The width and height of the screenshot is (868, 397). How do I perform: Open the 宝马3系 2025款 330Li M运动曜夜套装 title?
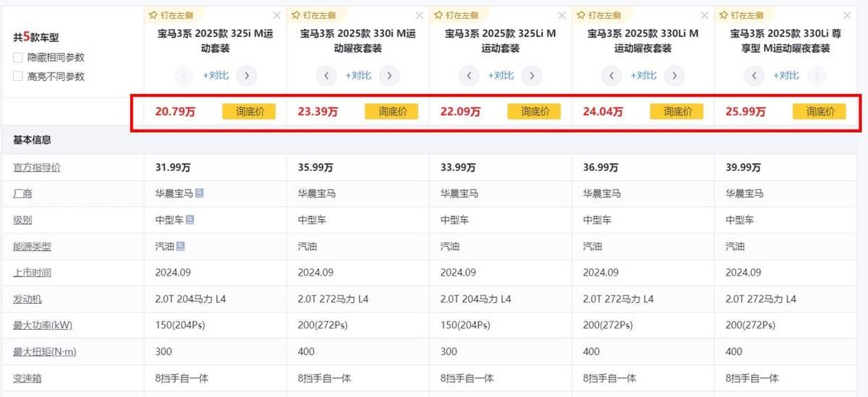tap(643, 40)
